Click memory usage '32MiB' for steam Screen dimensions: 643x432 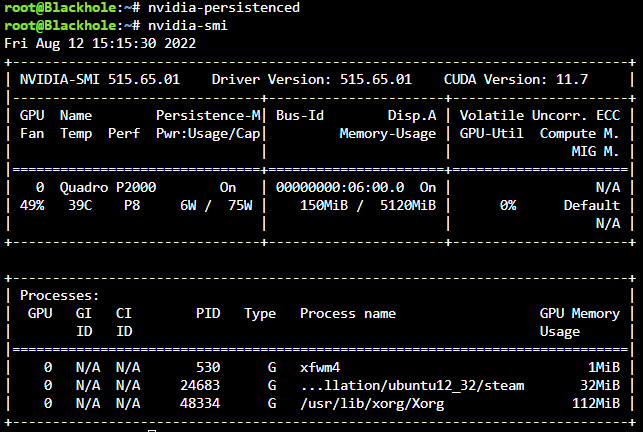tap(600, 385)
